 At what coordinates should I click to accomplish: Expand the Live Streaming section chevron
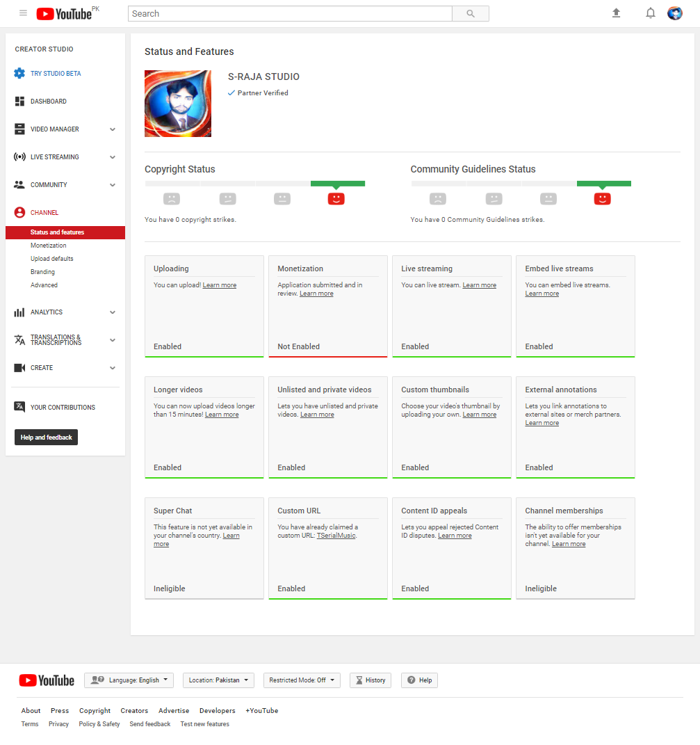point(113,157)
